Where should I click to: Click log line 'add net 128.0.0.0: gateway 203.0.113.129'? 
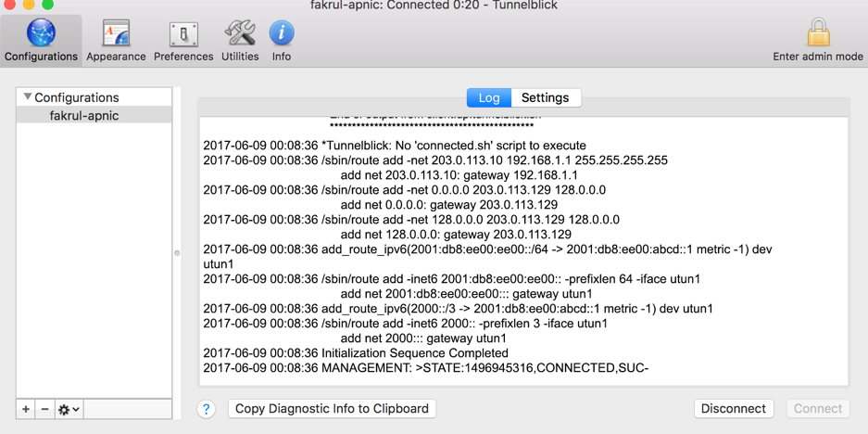[456, 235]
